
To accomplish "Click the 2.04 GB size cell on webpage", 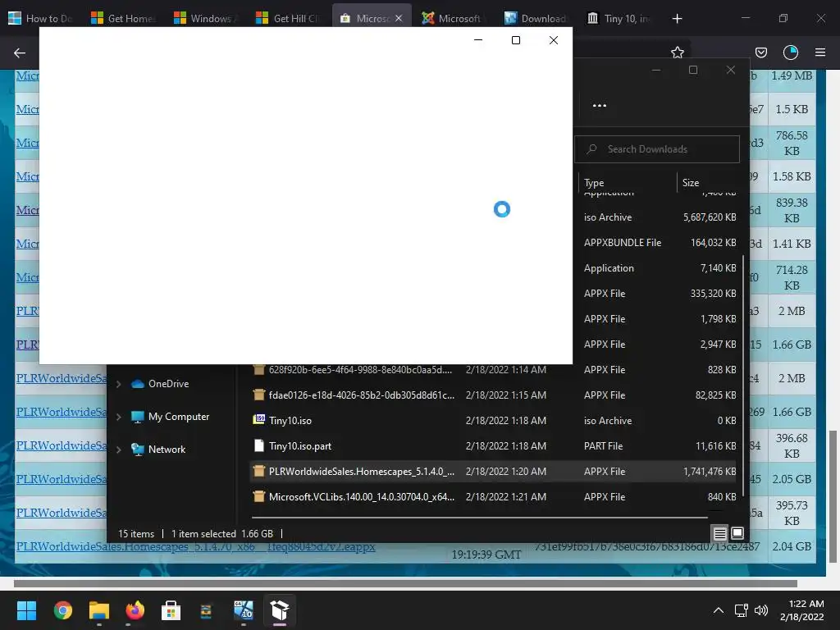I will [x=792, y=547].
